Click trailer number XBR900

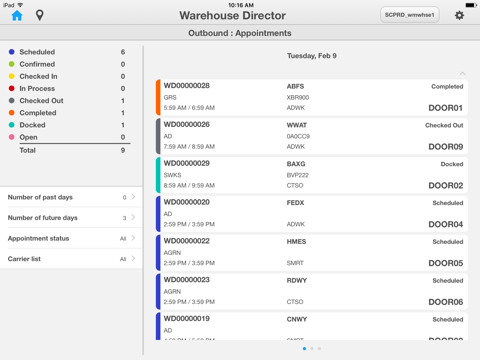click(x=298, y=98)
